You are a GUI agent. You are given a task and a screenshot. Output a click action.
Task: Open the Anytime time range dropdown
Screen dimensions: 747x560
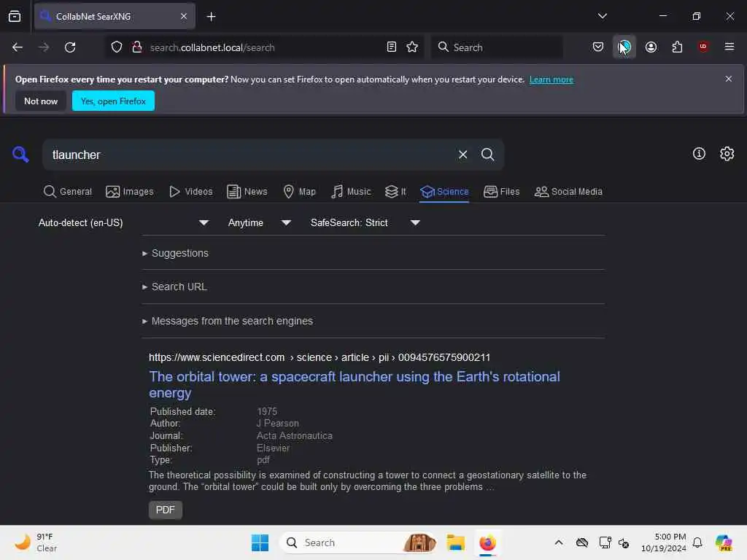click(259, 223)
